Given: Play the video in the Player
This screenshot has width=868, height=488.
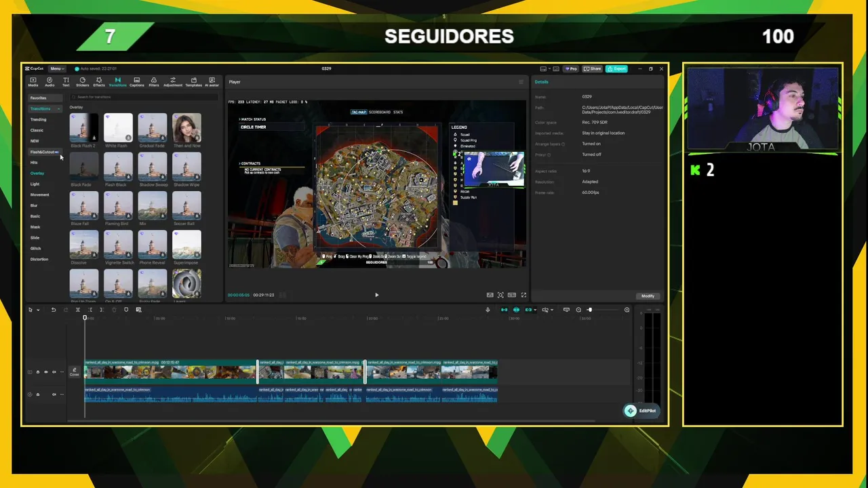Looking at the screenshot, I should (377, 295).
